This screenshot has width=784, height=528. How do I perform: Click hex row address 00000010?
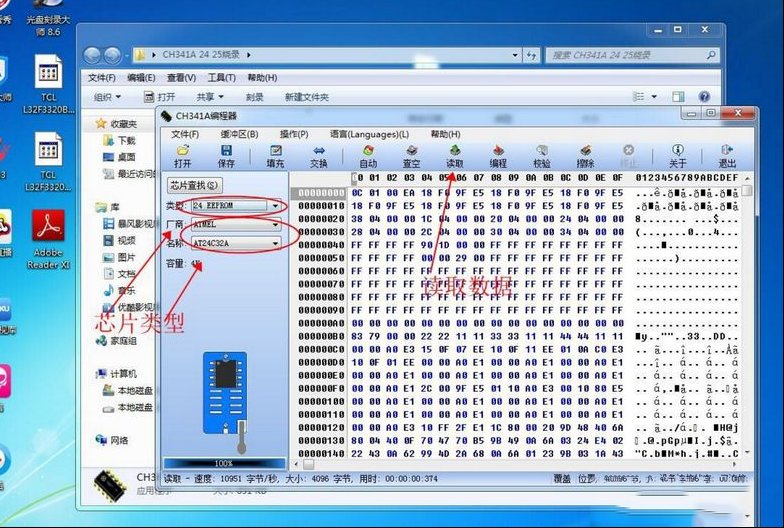point(321,206)
